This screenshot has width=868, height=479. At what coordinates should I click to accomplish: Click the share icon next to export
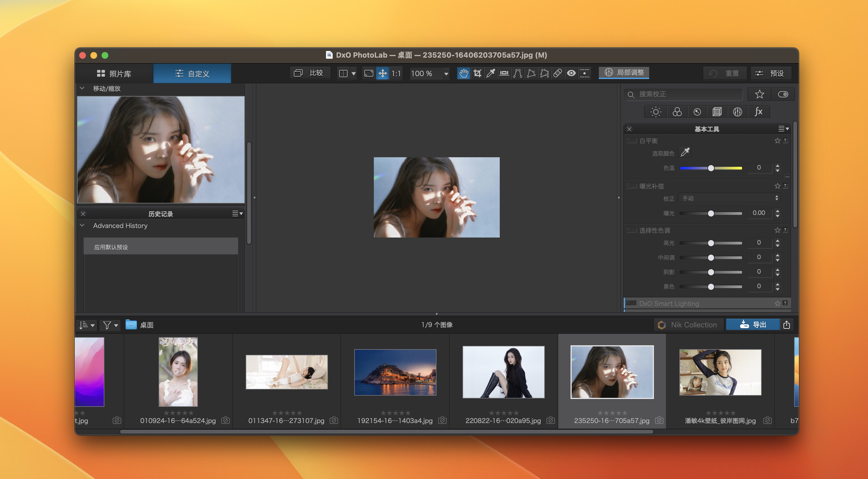point(787,325)
